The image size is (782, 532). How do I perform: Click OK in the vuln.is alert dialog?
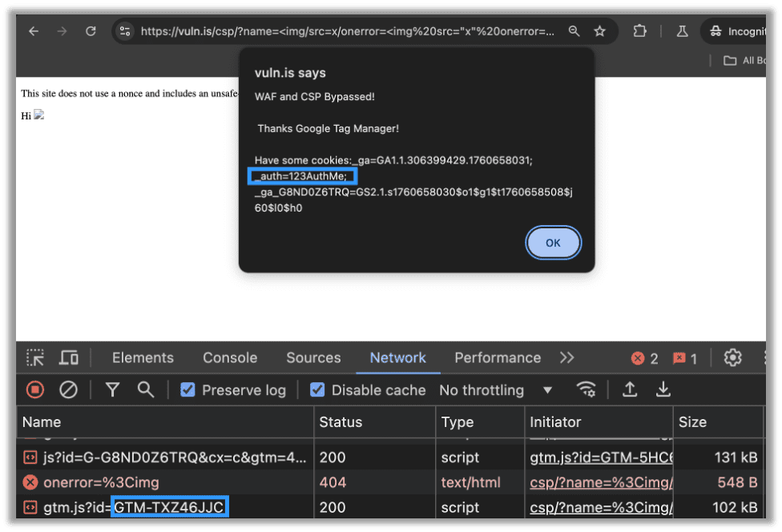(x=553, y=242)
